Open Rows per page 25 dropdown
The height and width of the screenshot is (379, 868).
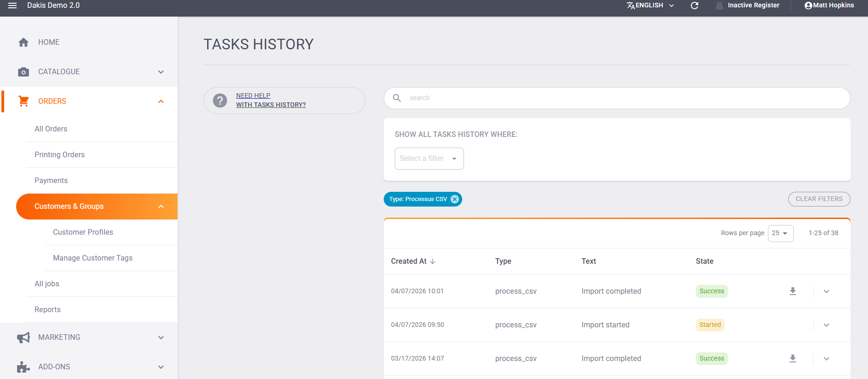[780, 233]
